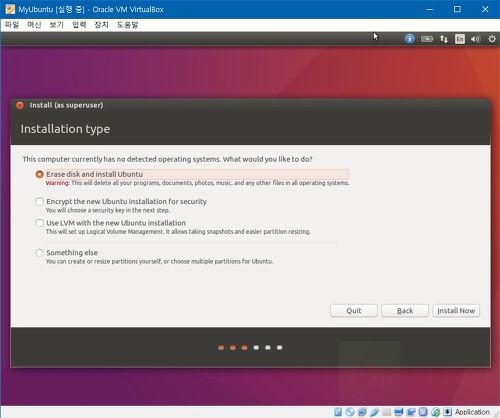Click the Back button
This screenshot has width=500, height=418.
click(405, 311)
